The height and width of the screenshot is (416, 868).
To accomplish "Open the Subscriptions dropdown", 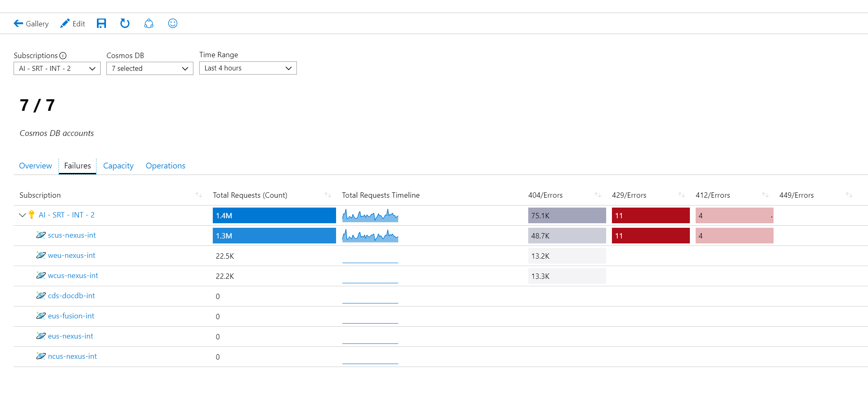I will pos(57,68).
